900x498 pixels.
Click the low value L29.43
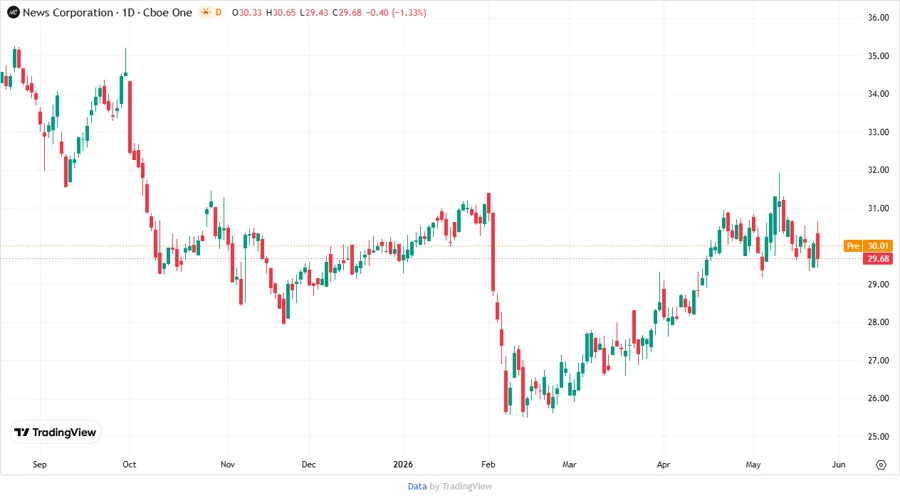pos(314,13)
